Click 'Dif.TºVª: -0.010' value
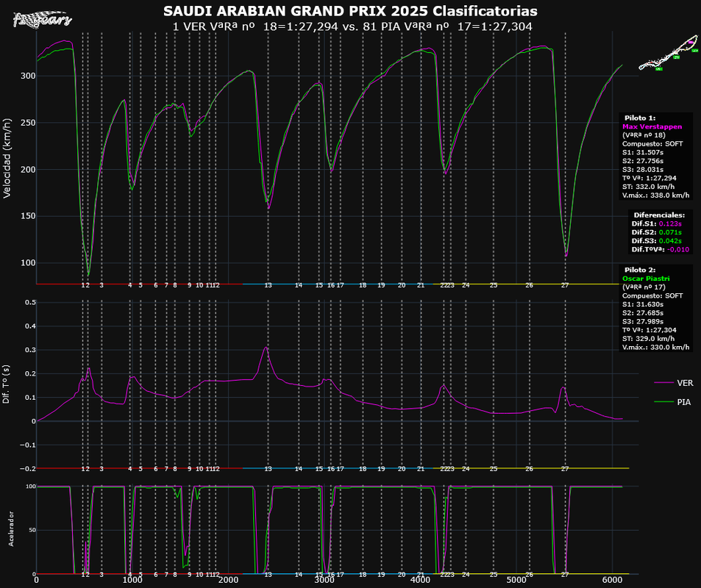 click(x=661, y=249)
